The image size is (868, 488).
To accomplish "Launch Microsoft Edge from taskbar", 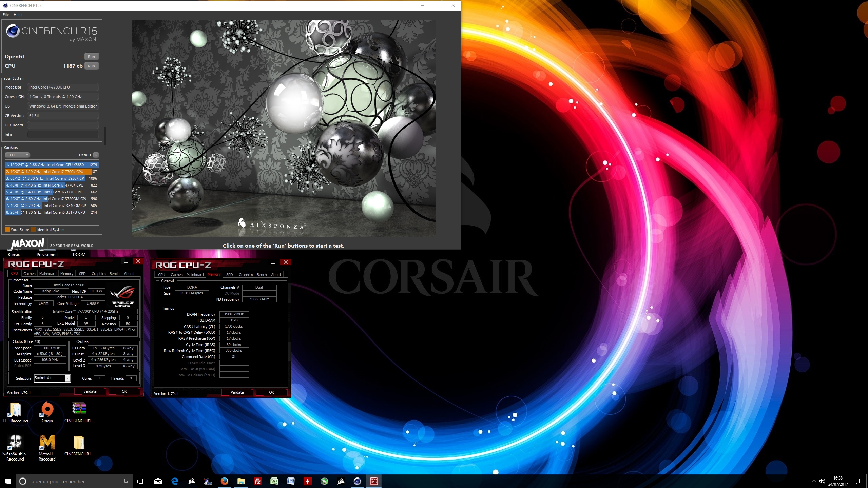I will point(175,481).
